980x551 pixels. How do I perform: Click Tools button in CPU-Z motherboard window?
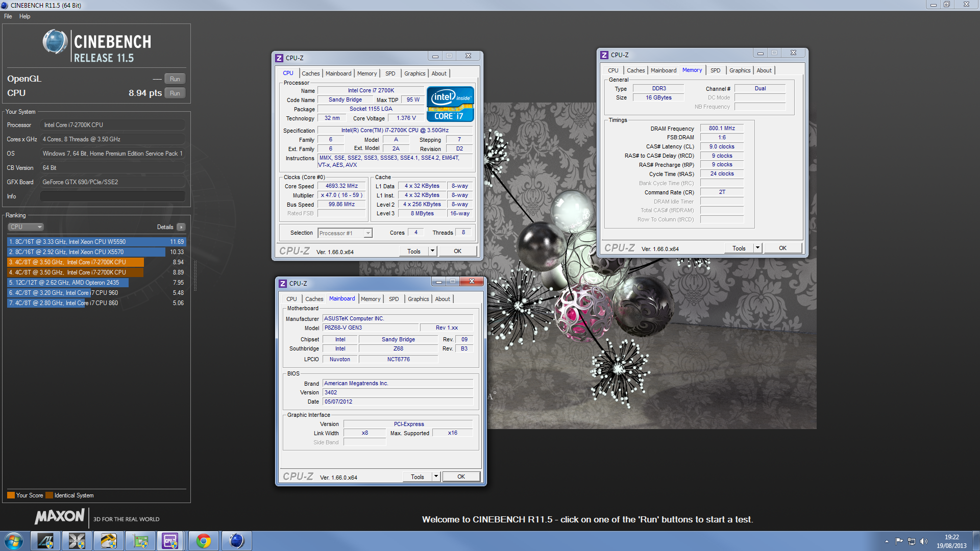point(418,477)
